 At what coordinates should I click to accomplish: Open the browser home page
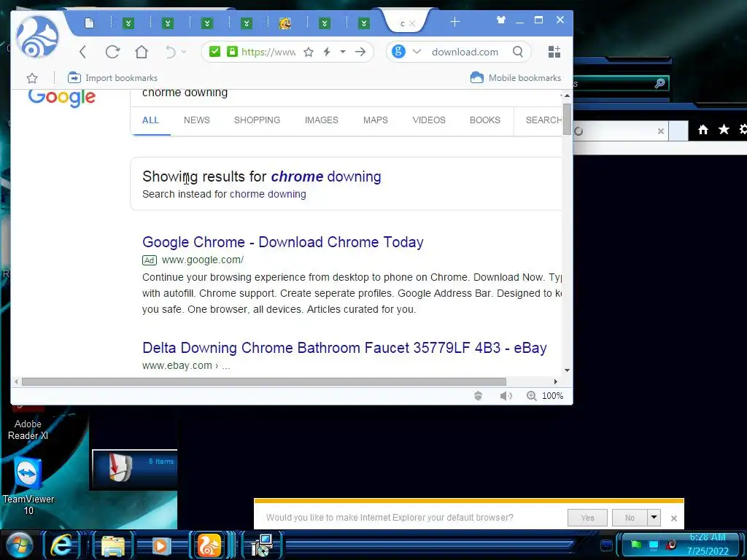142,52
